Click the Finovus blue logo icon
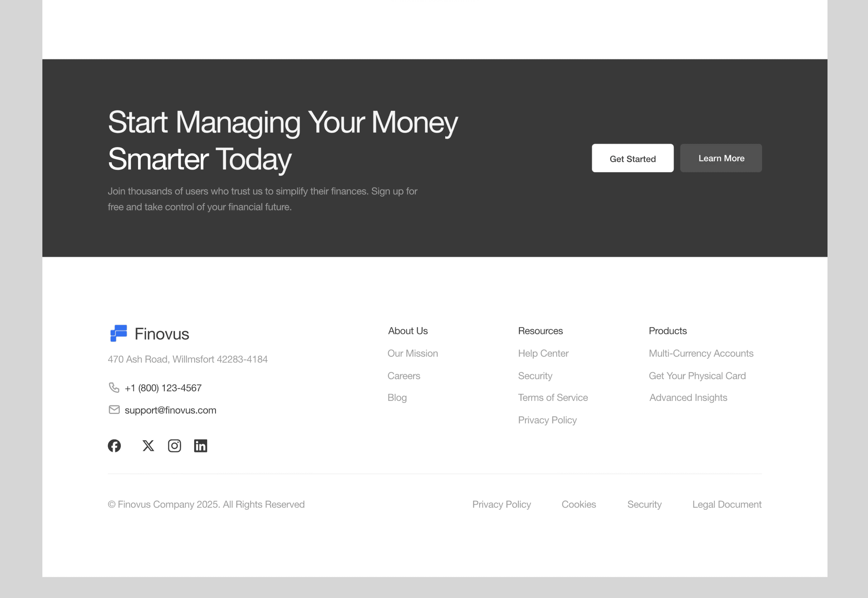The height and width of the screenshot is (598, 868). coord(118,333)
